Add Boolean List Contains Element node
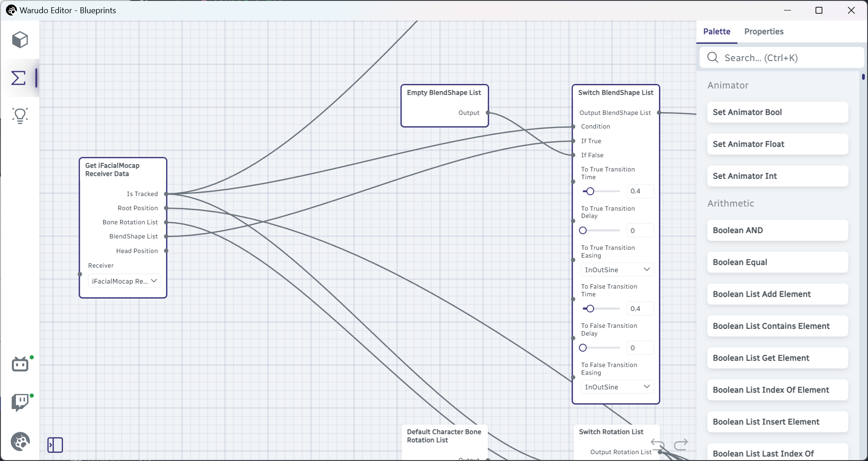868x461 pixels. click(x=777, y=326)
